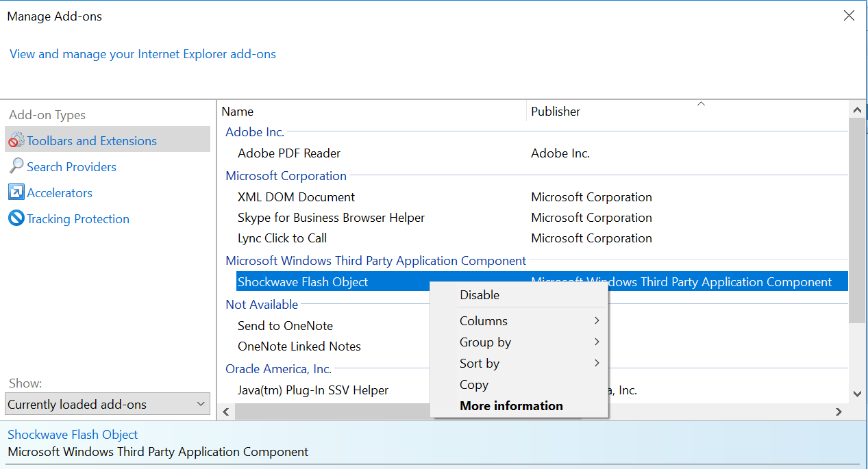Screen dimensions: 868x469
Task: Click the vertical scrollbar down arrow
Action: tap(856, 394)
